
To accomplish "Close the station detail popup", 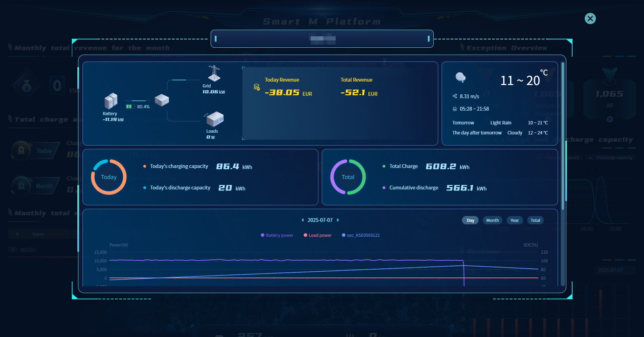I will (590, 19).
